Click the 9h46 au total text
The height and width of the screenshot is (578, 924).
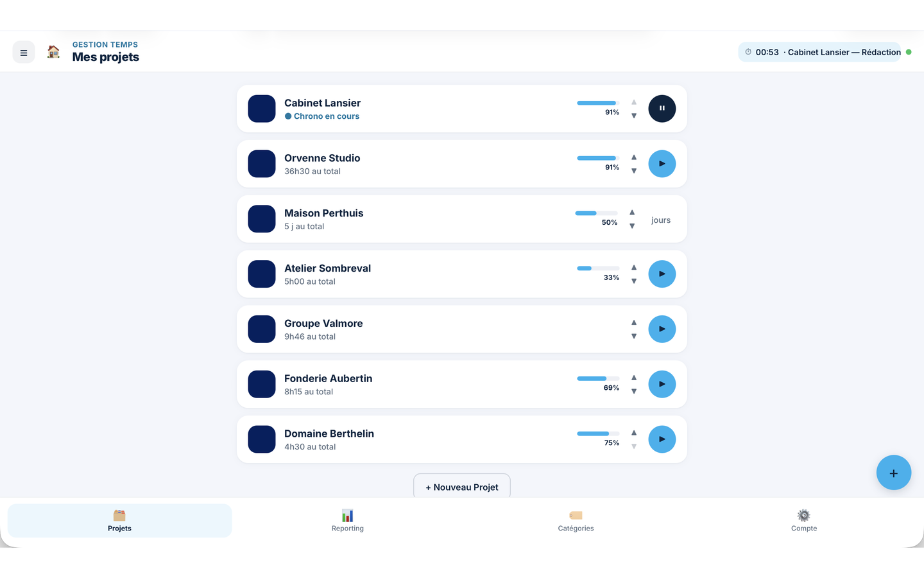click(310, 337)
